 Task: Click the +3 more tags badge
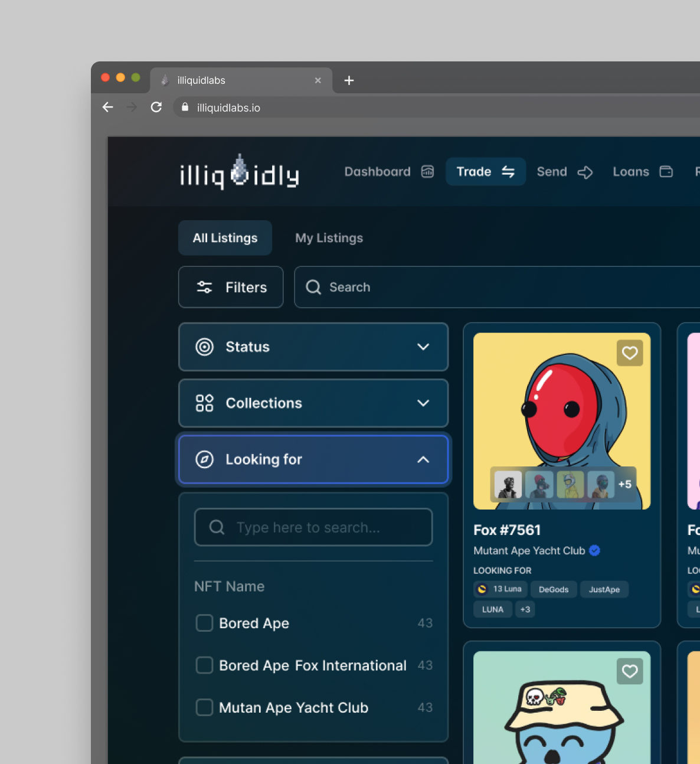point(525,609)
